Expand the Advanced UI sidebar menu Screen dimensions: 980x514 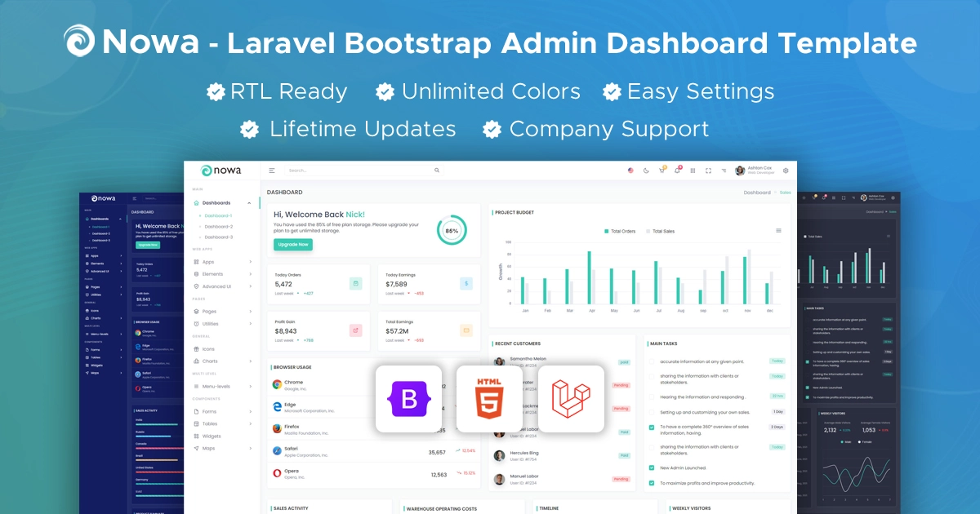click(223, 286)
